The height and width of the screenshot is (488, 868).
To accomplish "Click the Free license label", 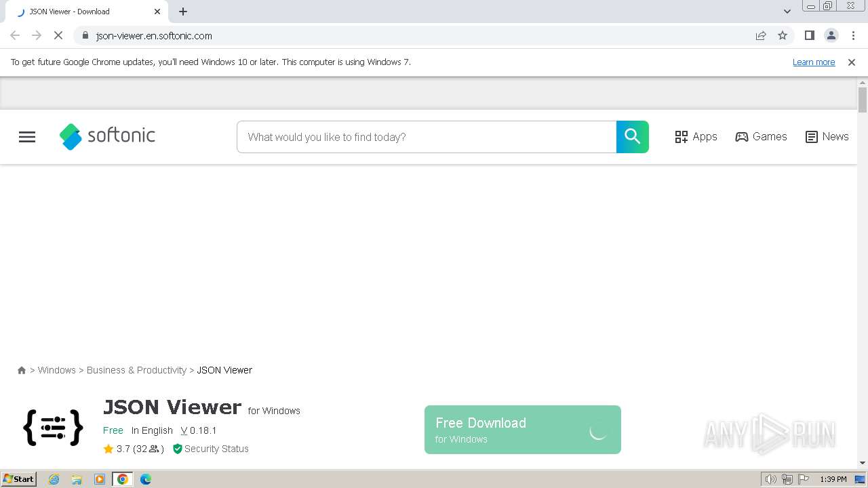I will (x=113, y=430).
